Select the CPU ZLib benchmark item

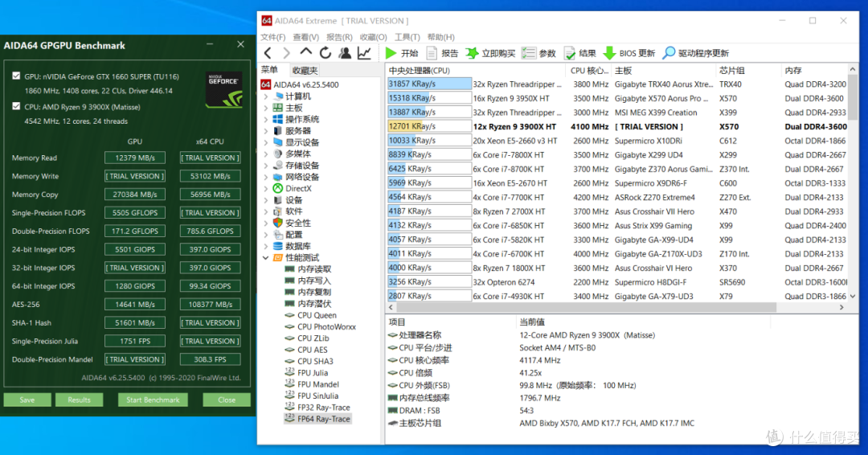(x=307, y=338)
